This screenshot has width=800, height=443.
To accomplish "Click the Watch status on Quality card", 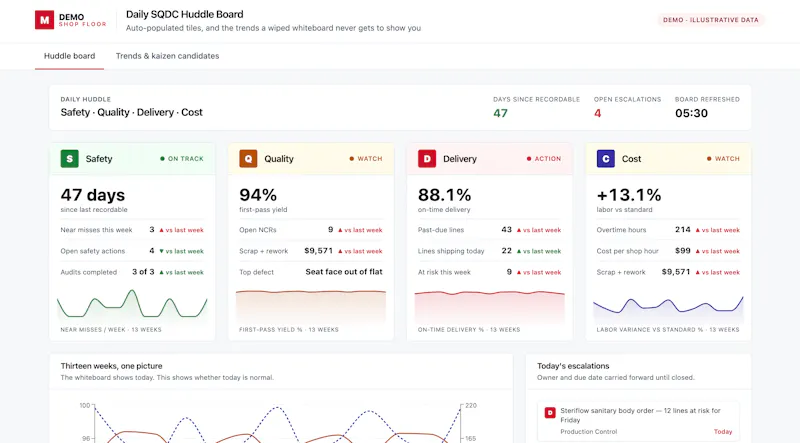I will point(366,159).
